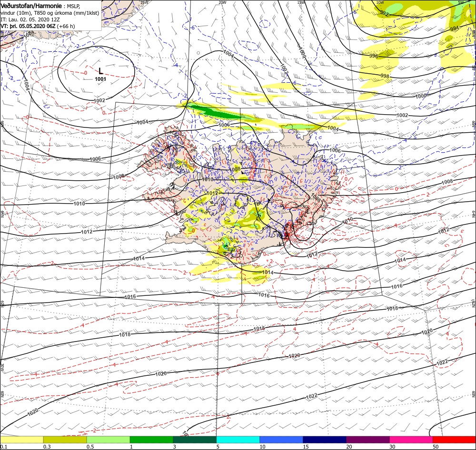Click the '50' legend value label

coord(436,447)
